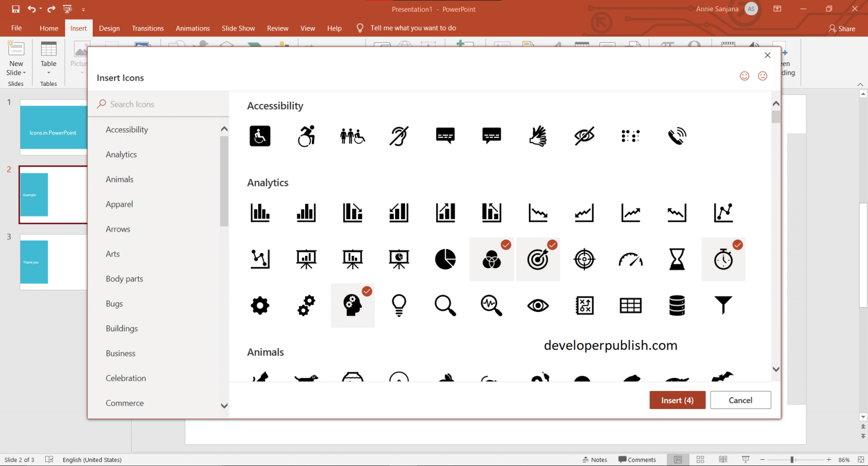This screenshot has width=868, height=466.
Task: Click the Insert (4) button
Action: [x=677, y=400]
